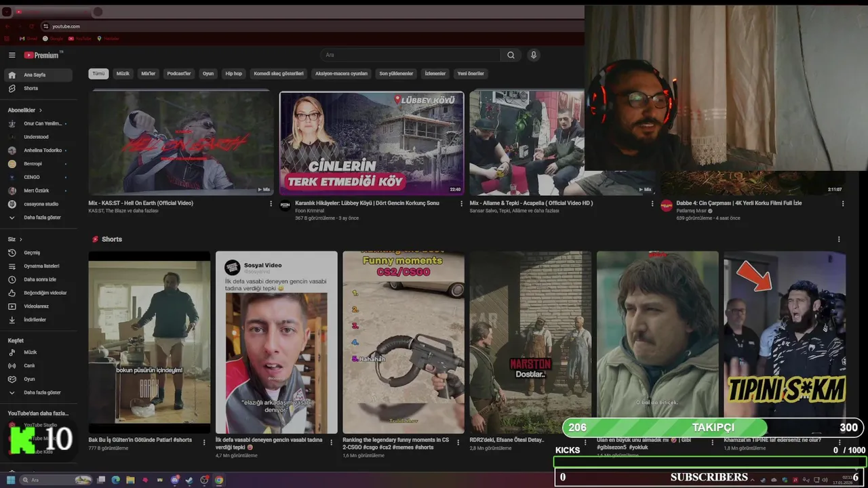The image size is (868, 488).
Task: Open the YouTube hamburger guide menu
Action: (x=12, y=55)
